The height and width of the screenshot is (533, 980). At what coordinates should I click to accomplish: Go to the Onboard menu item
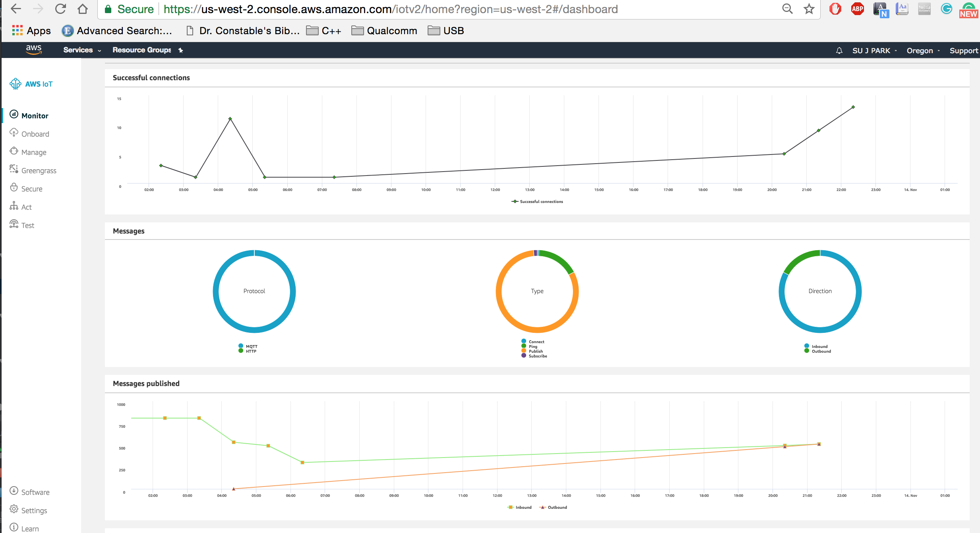click(35, 134)
